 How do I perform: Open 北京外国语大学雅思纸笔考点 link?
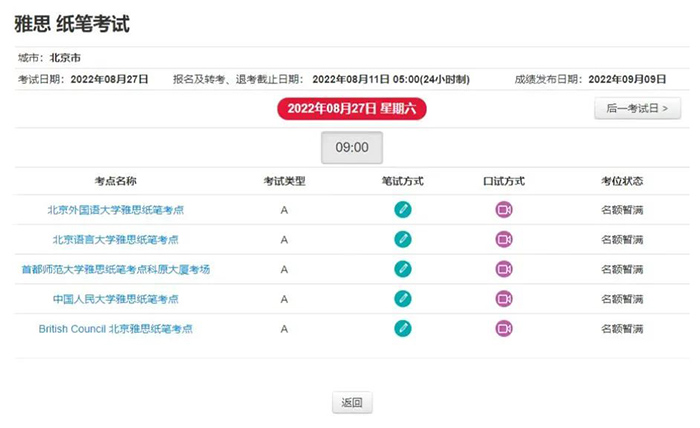tap(116, 210)
